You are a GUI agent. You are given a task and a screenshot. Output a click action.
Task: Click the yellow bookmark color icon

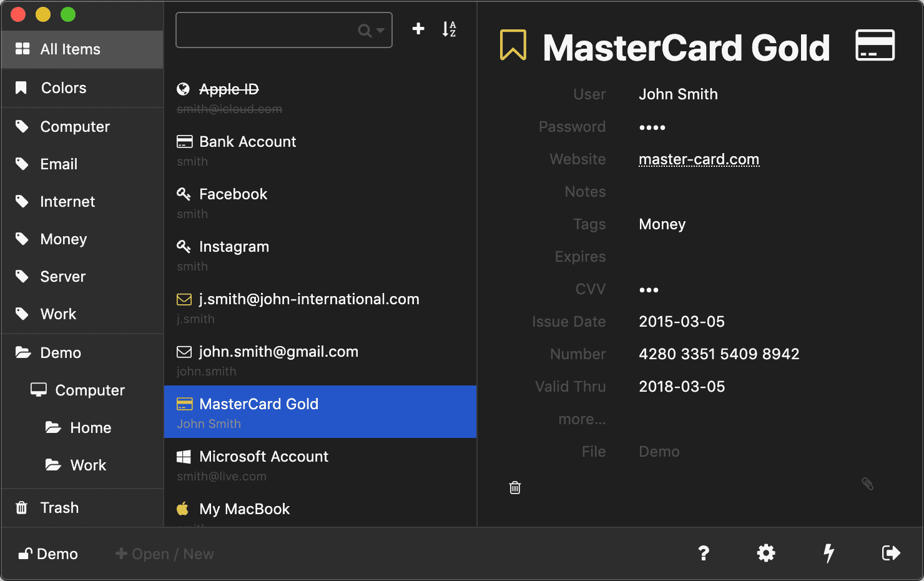pyautogui.click(x=513, y=46)
